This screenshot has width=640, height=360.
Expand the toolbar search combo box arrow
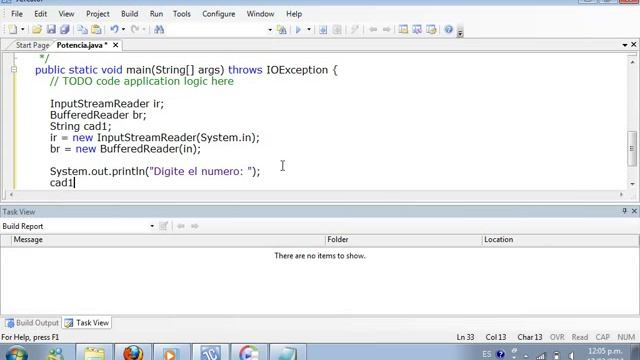270,30
